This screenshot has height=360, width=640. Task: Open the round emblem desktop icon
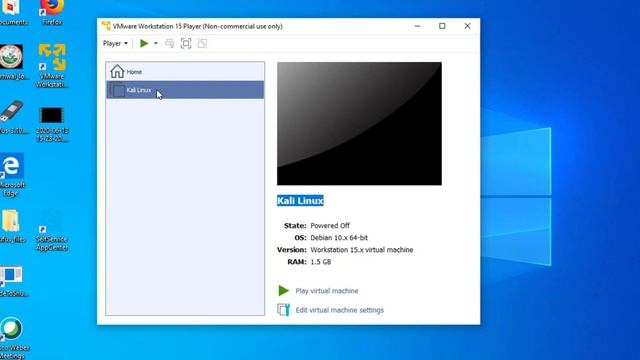pos(12,62)
